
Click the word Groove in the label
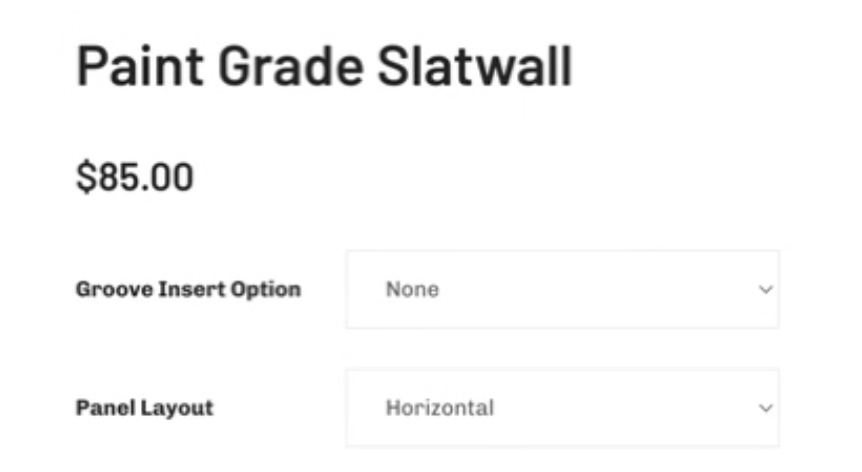click(103, 290)
